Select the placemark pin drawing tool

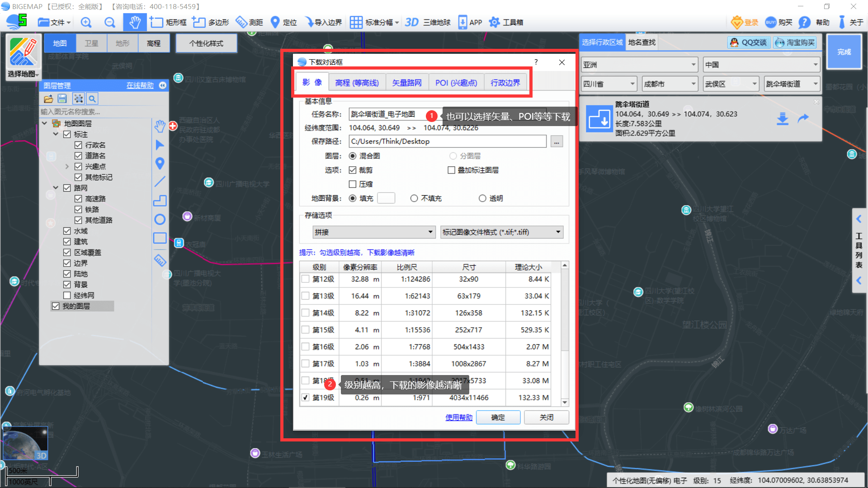(x=160, y=163)
